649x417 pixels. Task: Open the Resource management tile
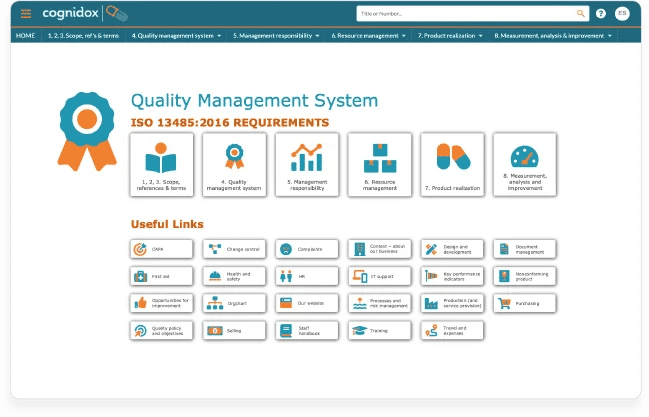tap(379, 165)
